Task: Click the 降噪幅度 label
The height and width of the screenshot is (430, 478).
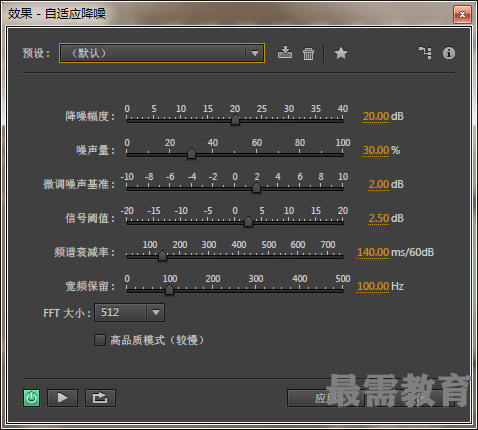Action: [90, 116]
